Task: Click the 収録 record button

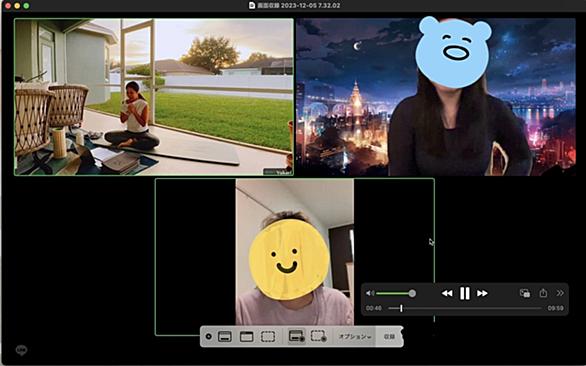Action: pyautogui.click(x=389, y=336)
